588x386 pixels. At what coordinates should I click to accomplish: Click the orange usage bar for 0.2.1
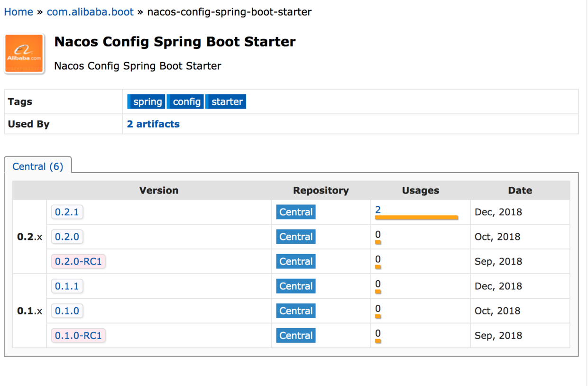pyautogui.click(x=416, y=218)
